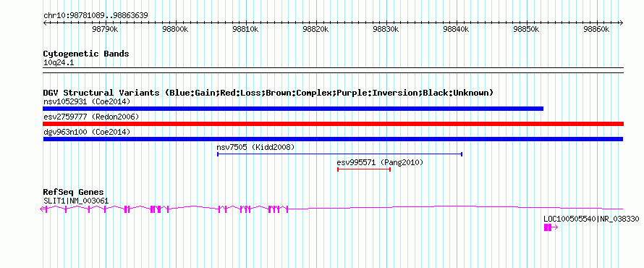Viewport: 644px width, 268px height.
Task: Open the SLIT1|NM_003061 gene label
Action: pyautogui.click(x=76, y=201)
